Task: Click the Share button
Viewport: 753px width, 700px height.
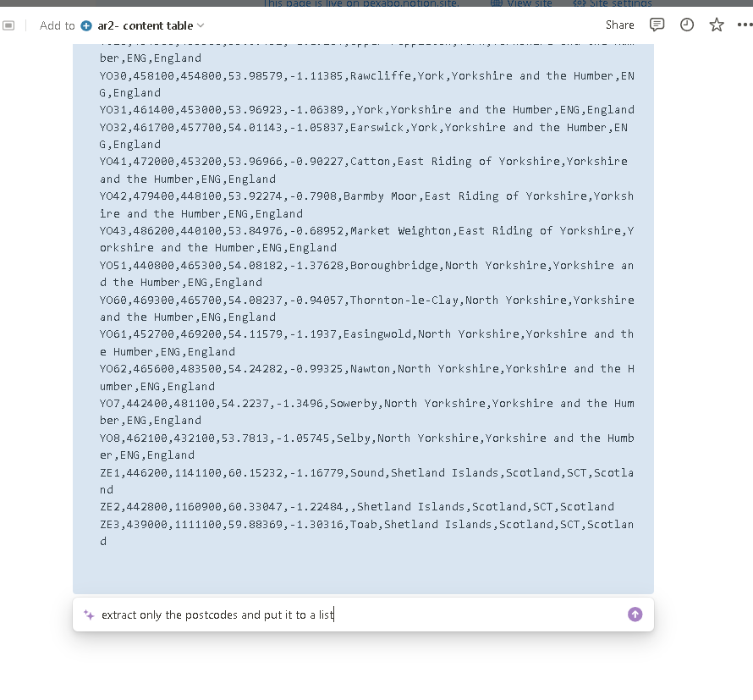Action: [x=619, y=25]
